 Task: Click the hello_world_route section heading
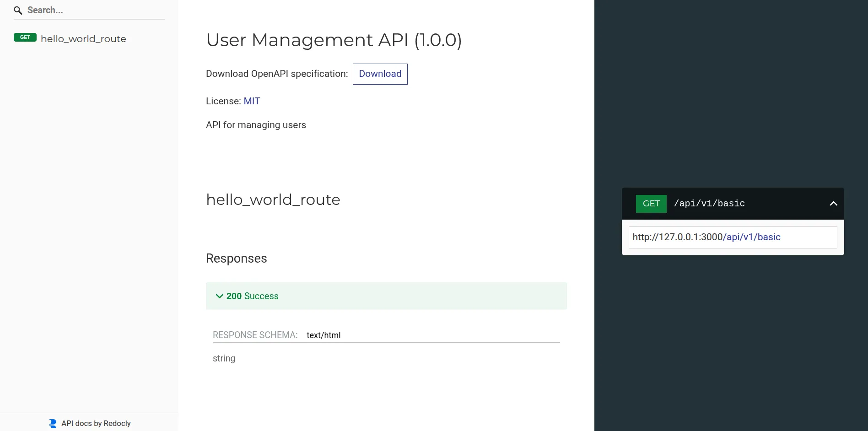(273, 199)
